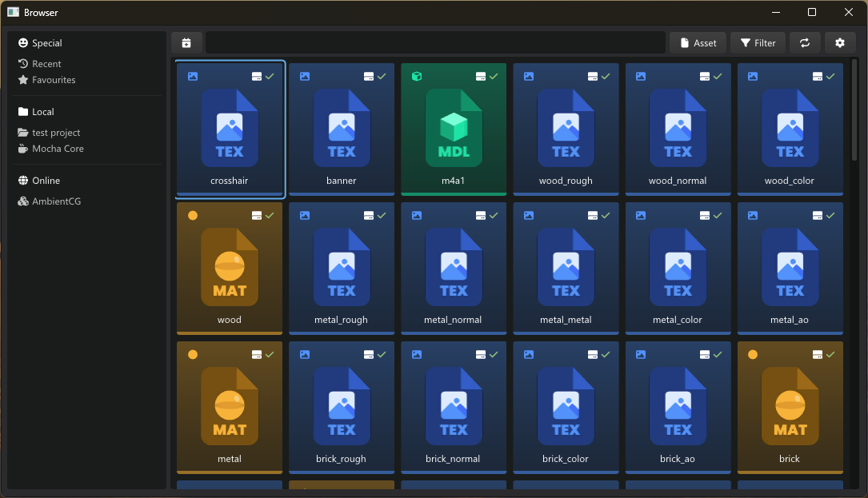Click the refresh icon in the toolbar

(x=805, y=43)
